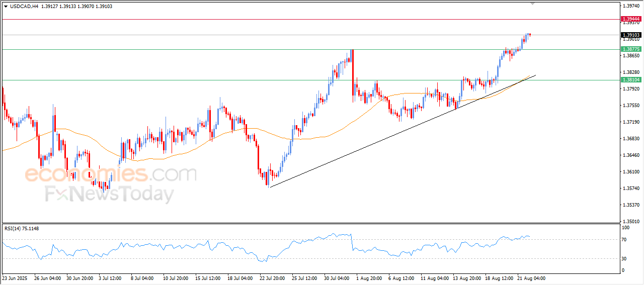Open the dropdown triangle beside USDCAD,H4

(x=6, y=7)
